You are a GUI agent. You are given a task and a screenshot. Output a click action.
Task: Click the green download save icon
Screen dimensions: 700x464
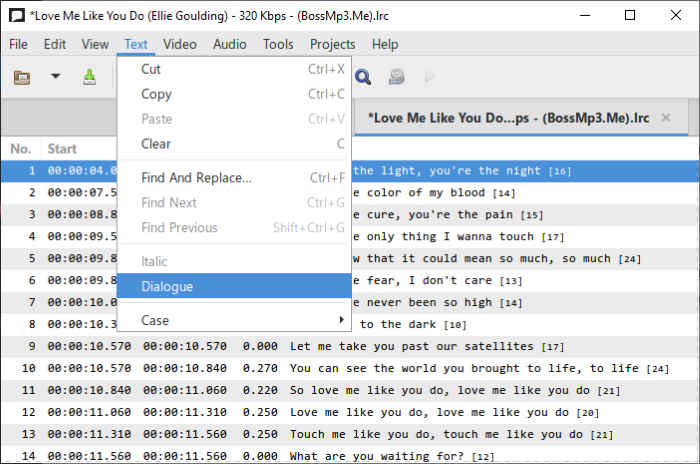coord(89,77)
